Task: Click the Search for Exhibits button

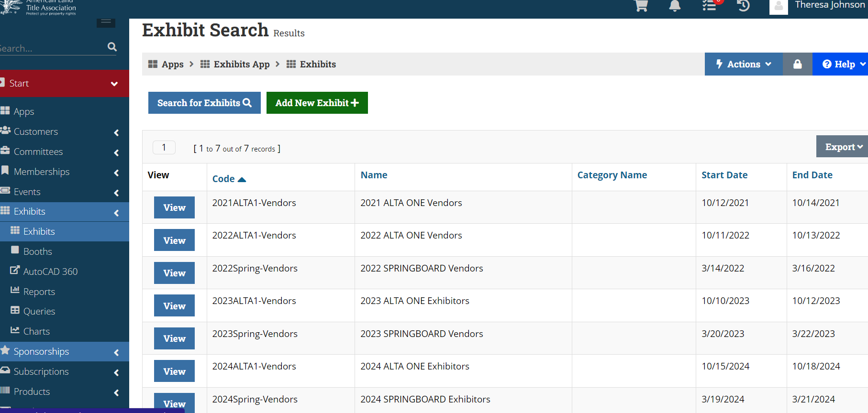Action: point(204,103)
